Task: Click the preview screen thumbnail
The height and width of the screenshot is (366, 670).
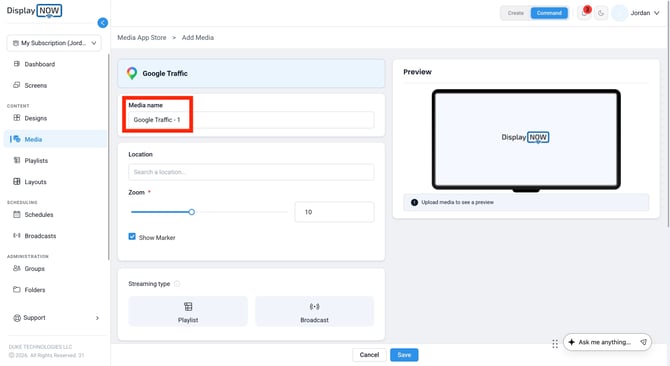Action: (526, 140)
